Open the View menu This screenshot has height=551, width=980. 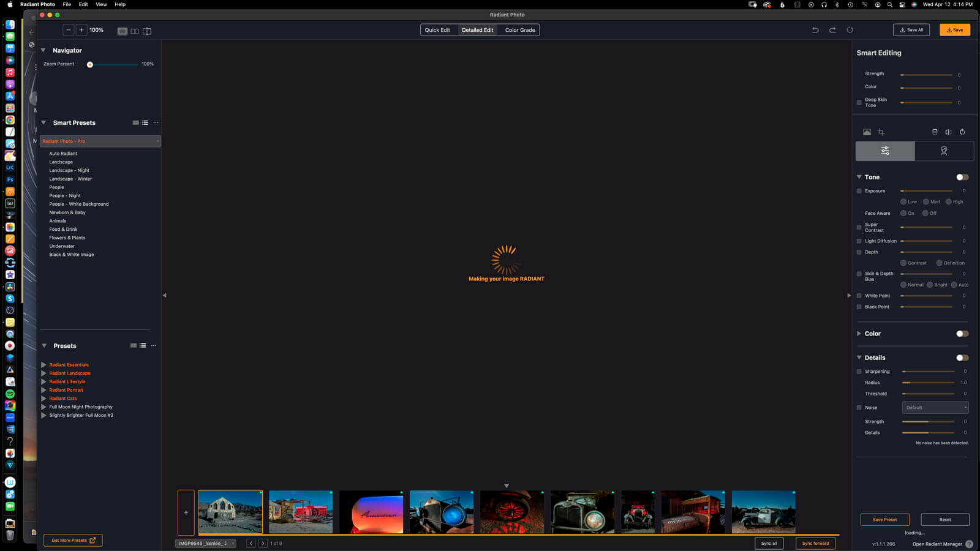(101, 4)
